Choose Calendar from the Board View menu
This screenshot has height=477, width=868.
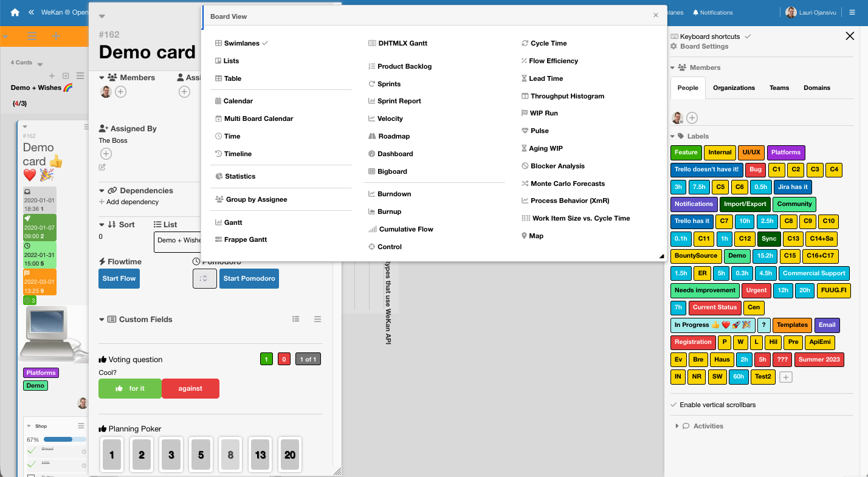234,101
